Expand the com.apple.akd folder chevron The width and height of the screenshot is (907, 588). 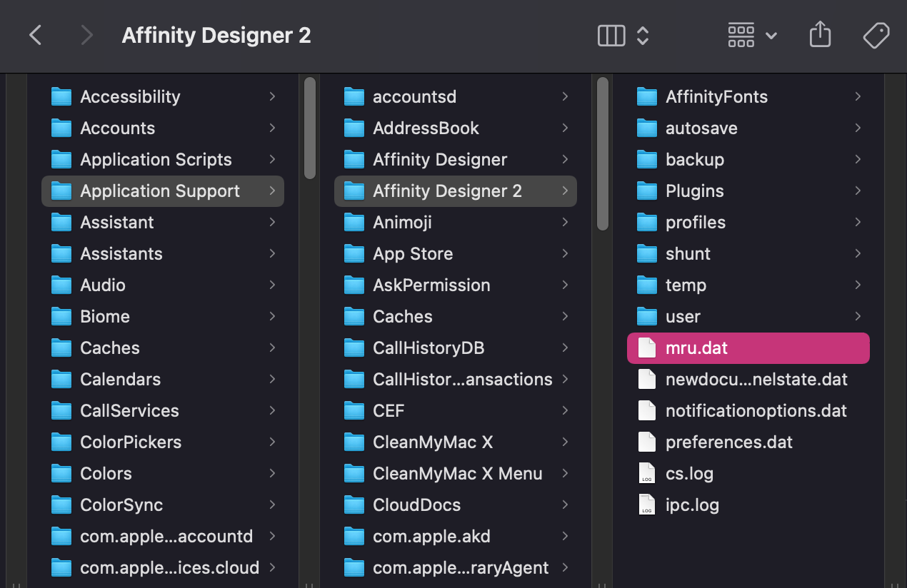pos(565,536)
